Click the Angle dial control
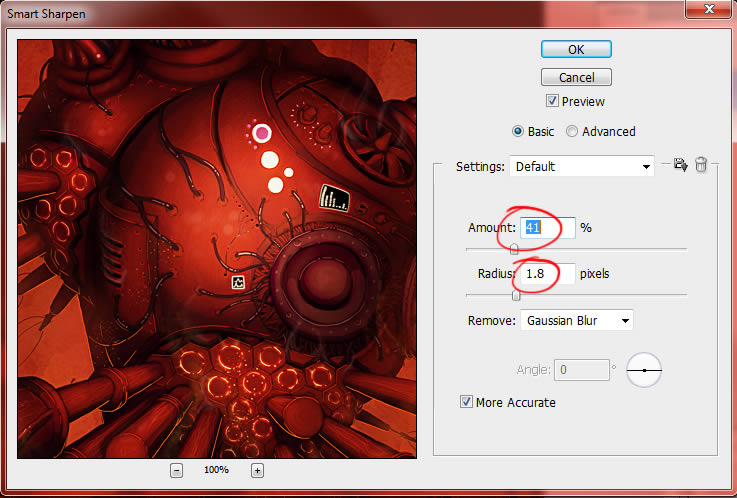This screenshot has width=737, height=498. coord(644,370)
